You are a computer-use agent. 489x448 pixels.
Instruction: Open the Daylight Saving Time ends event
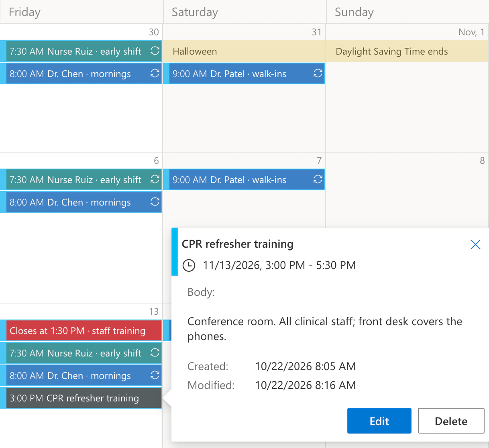[x=407, y=51]
